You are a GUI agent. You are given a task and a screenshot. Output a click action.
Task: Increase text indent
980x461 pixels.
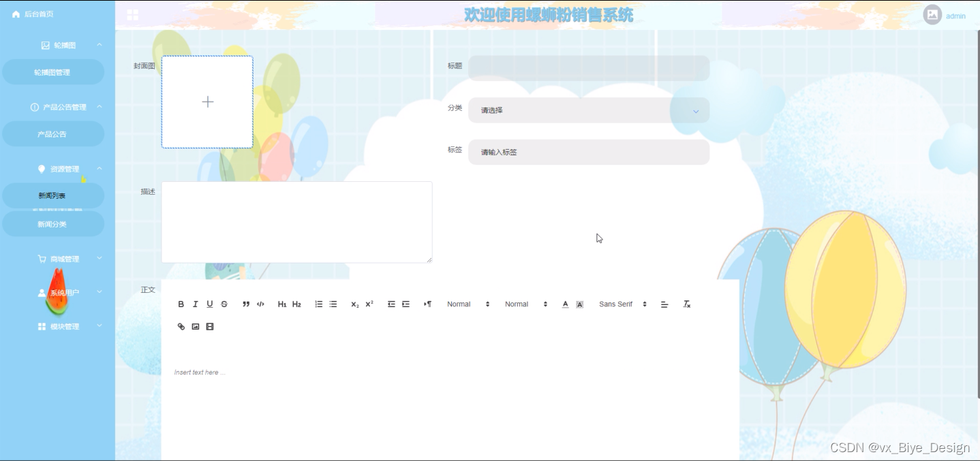pos(405,304)
